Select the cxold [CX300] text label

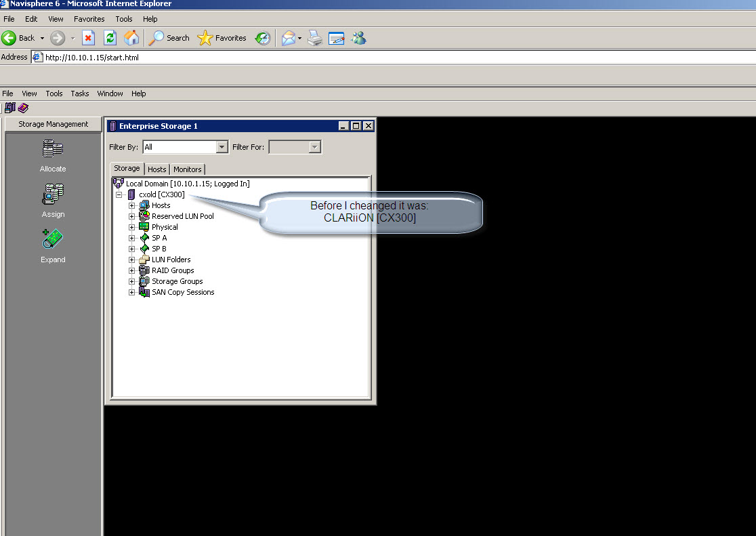coord(161,194)
